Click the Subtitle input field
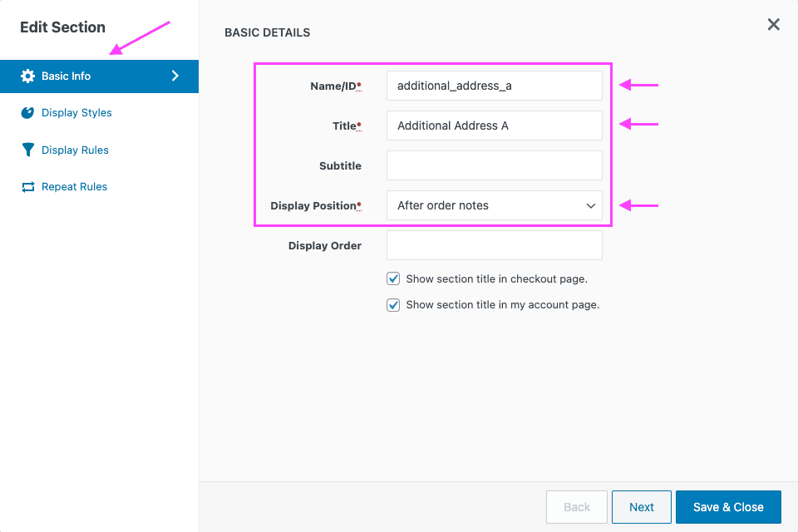798x532 pixels. click(495, 165)
